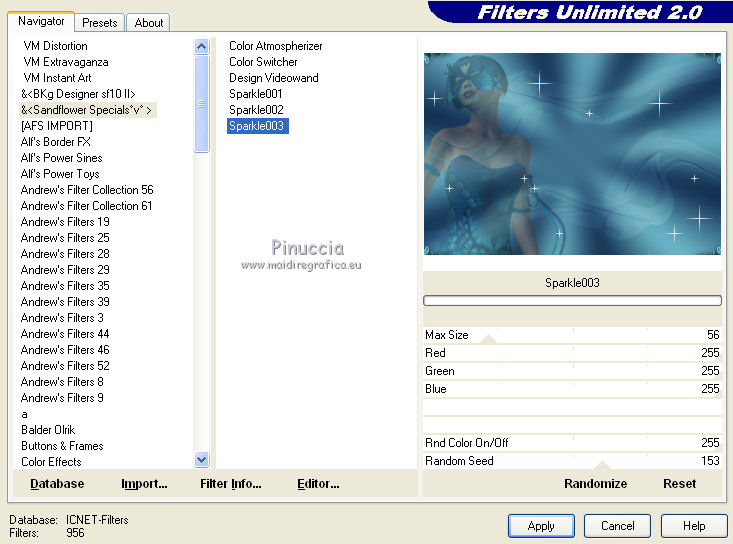Click the Rnd Color On/Off slider

pos(572,443)
